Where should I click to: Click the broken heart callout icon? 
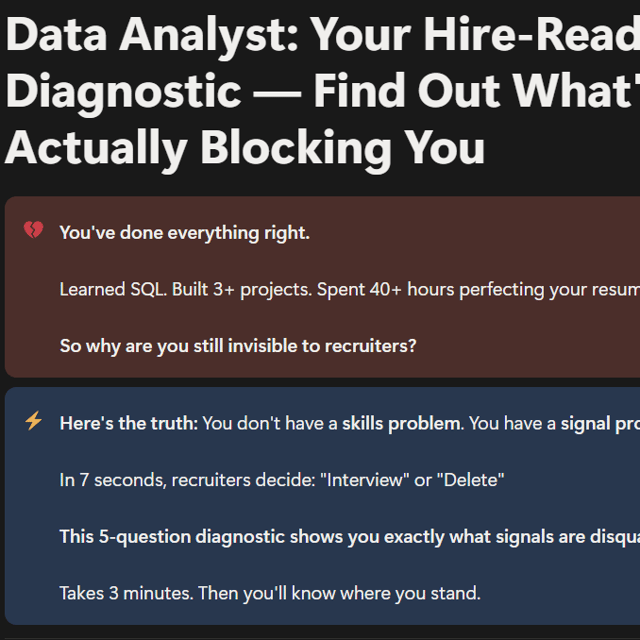34,231
